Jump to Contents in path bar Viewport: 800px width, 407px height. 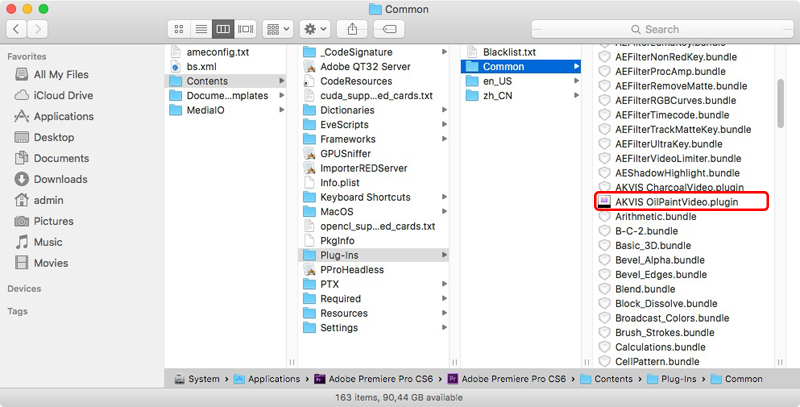tap(607, 379)
